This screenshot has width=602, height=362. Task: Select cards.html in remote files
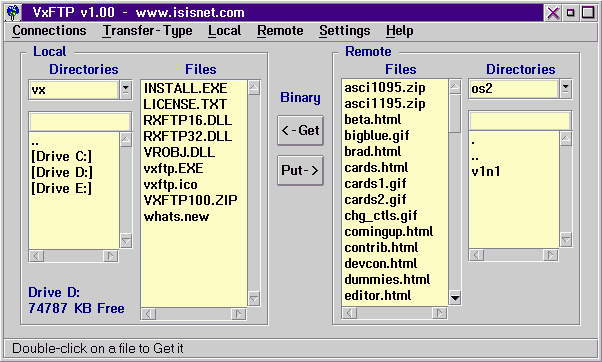[x=376, y=168]
